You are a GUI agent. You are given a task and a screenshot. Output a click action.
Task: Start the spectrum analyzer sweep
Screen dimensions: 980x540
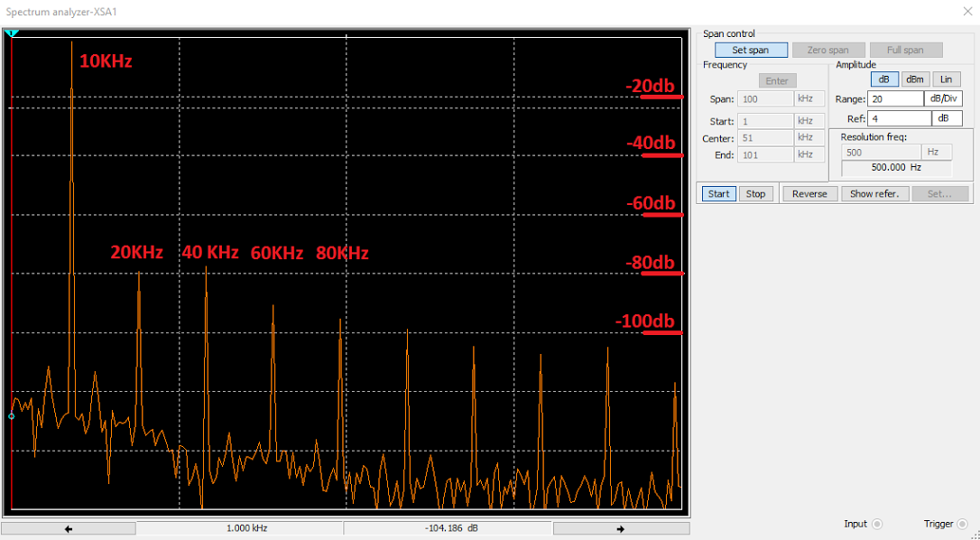718,194
